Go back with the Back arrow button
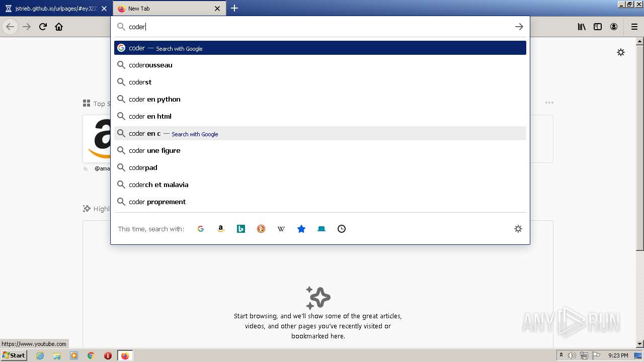Image resolution: width=644 pixels, height=362 pixels. click(x=10, y=27)
